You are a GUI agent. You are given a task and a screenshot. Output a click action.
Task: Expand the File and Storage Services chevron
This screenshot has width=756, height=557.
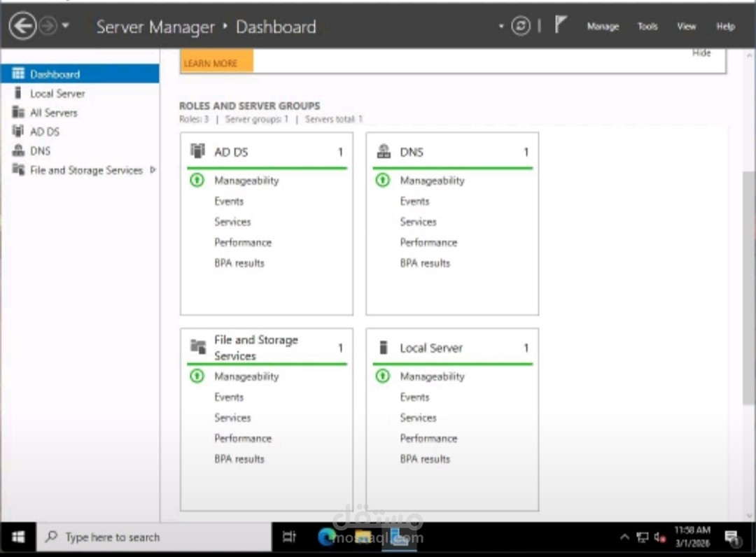point(152,169)
